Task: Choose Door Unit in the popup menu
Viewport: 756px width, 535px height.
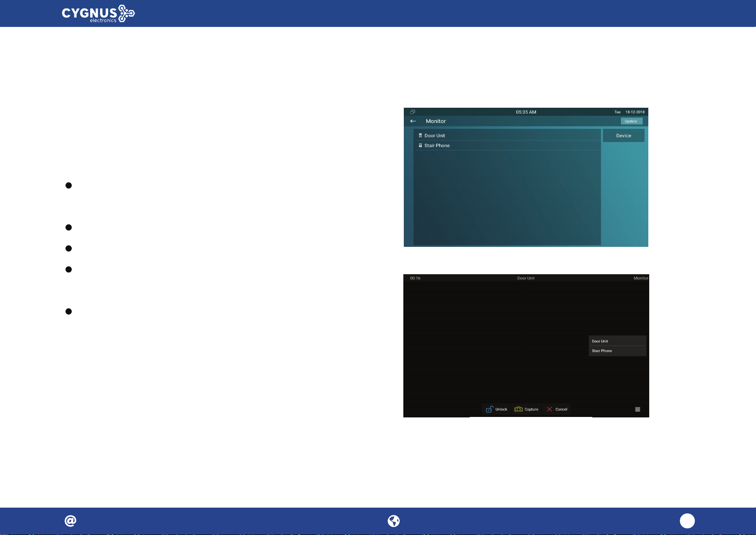Action: [617, 341]
